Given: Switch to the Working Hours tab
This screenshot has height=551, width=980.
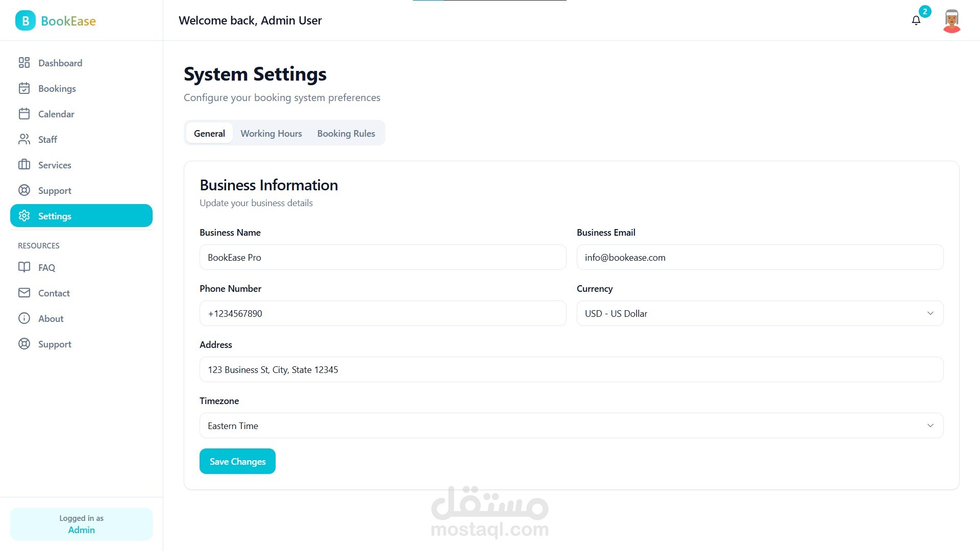Looking at the screenshot, I should click(271, 133).
